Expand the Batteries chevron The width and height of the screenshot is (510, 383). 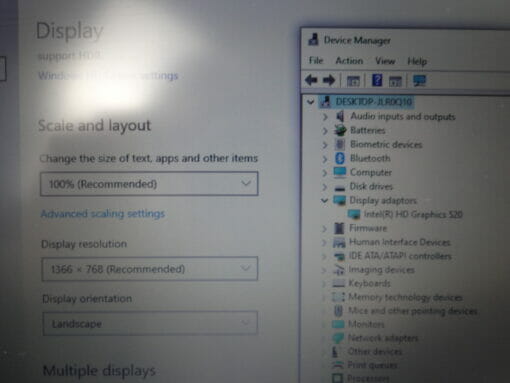(325, 131)
